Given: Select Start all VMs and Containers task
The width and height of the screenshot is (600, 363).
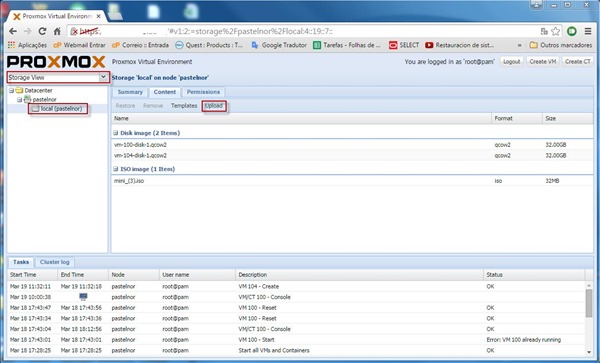Looking at the screenshot, I should point(296,350).
